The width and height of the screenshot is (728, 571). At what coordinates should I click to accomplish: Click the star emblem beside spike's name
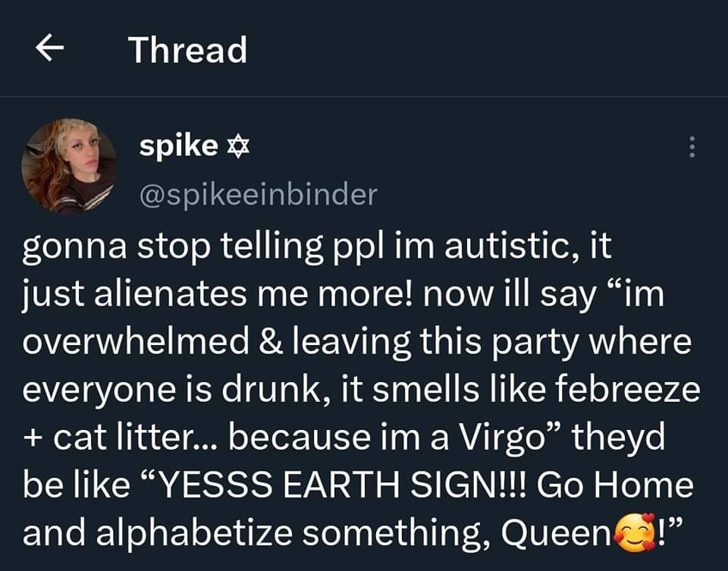[238, 148]
